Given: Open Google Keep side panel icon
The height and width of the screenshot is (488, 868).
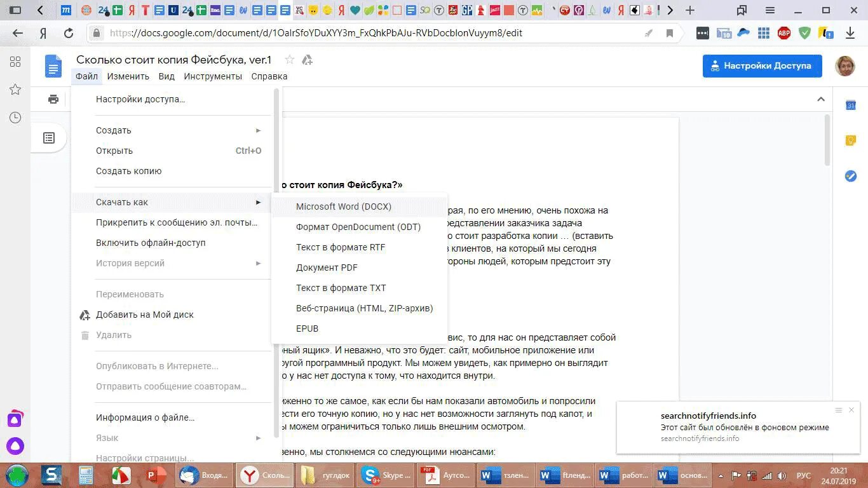Looking at the screenshot, I should coord(851,141).
